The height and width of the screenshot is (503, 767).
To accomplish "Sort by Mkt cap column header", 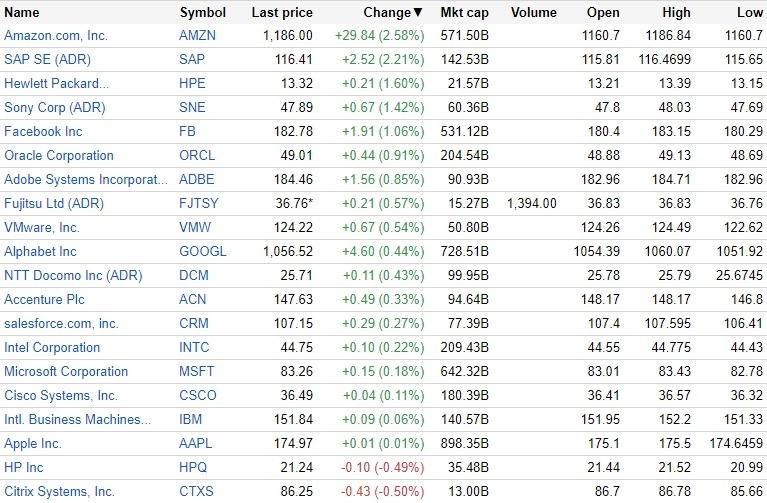I will pyautogui.click(x=464, y=12).
